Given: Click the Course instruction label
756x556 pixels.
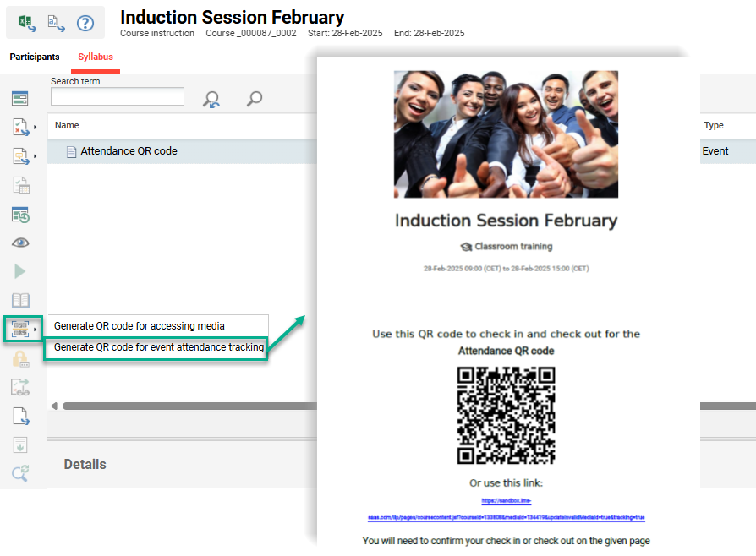Looking at the screenshot, I should coord(157,33).
